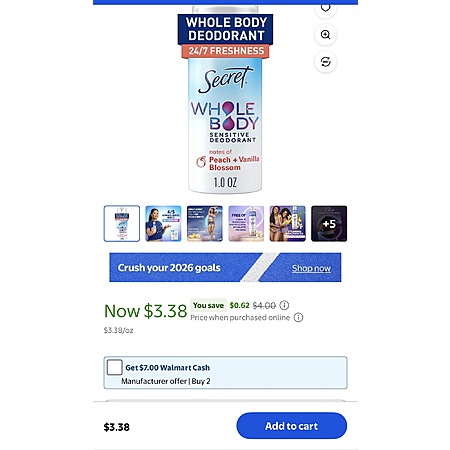Select third thumbnail with woman in shower
The image size is (450, 450).
point(205,223)
